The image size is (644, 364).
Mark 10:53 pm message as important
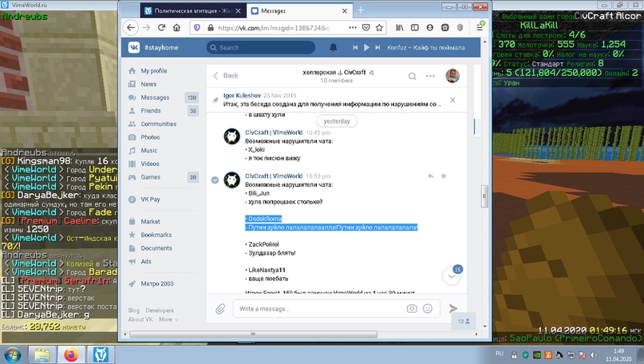(x=444, y=176)
